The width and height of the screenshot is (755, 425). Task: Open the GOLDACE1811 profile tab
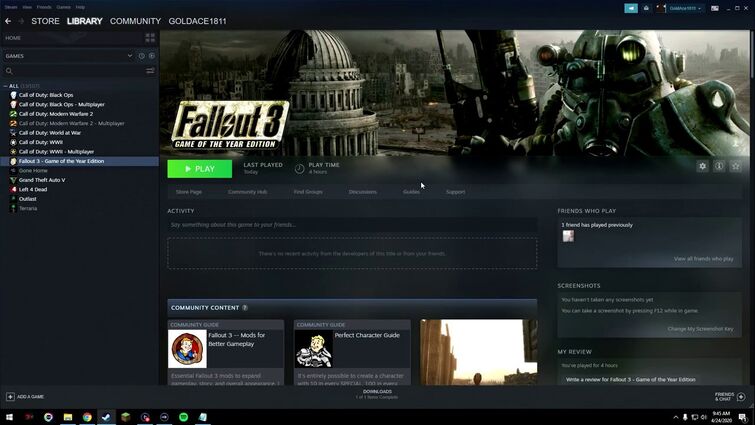click(x=197, y=21)
